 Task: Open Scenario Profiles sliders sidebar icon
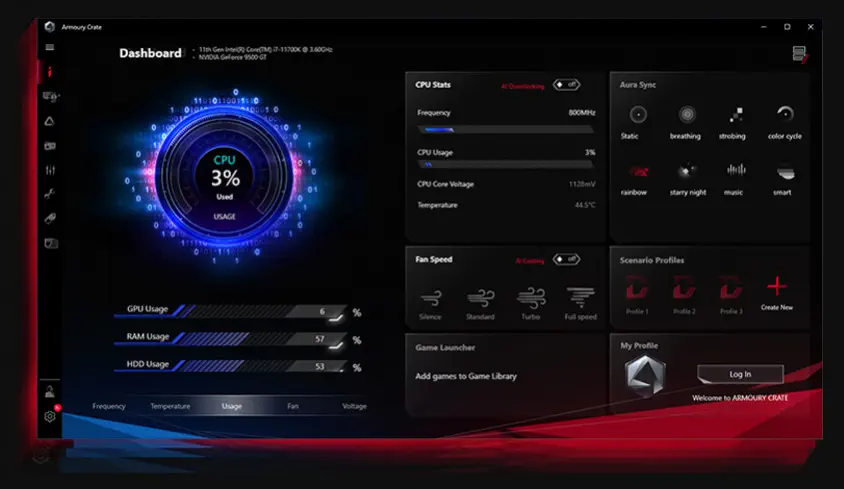pyautogui.click(x=50, y=170)
